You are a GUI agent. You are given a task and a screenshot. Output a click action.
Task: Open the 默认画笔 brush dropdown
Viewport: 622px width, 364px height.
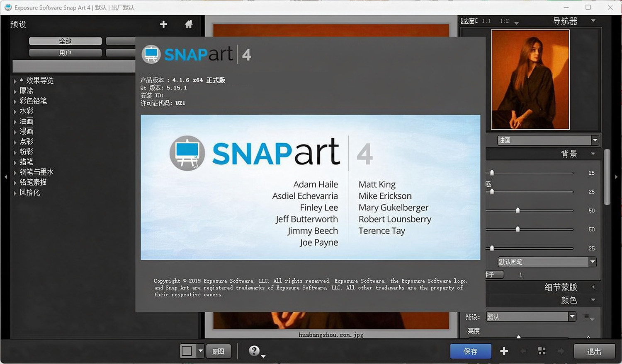point(547,262)
